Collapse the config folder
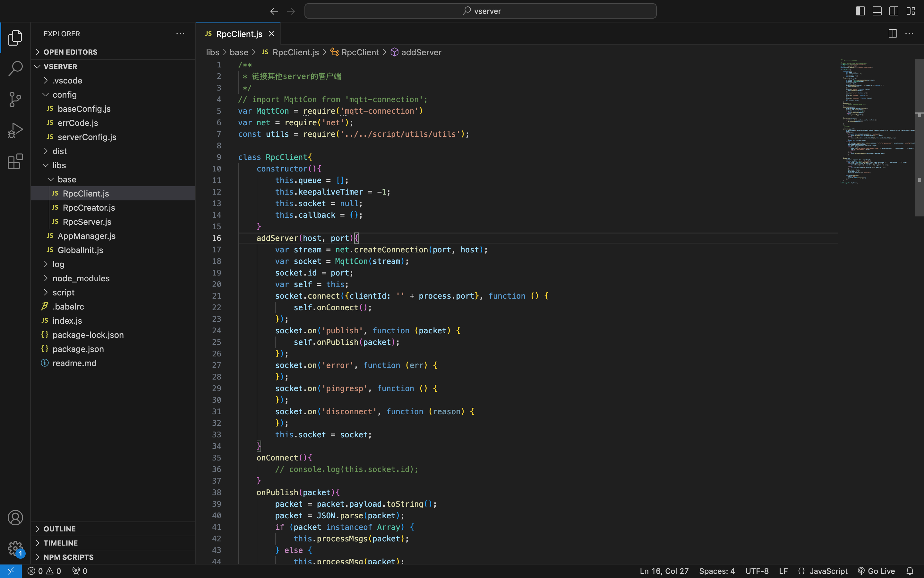This screenshot has width=924, height=578. (113, 95)
